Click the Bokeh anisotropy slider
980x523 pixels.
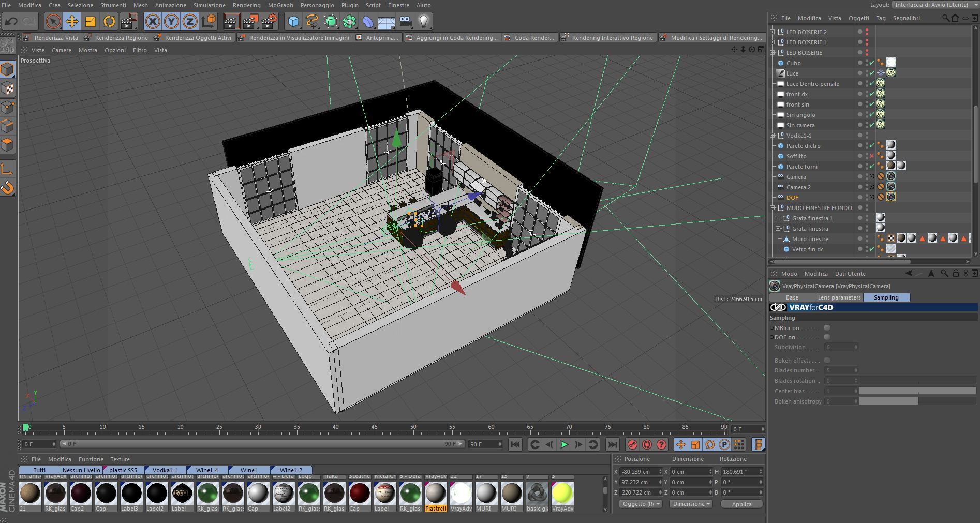pyautogui.click(x=917, y=401)
